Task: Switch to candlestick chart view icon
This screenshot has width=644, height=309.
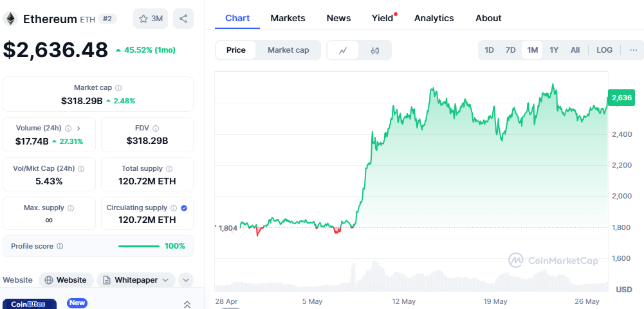Action: pyautogui.click(x=374, y=51)
